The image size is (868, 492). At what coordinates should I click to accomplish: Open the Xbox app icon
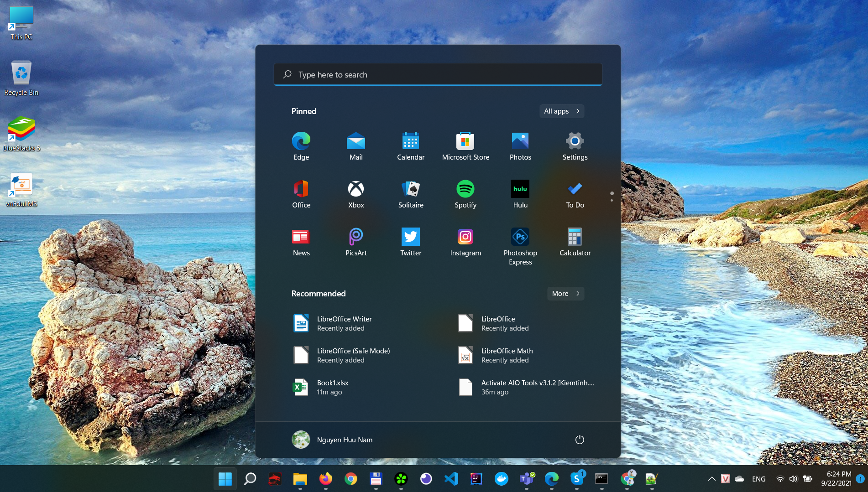point(356,194)
